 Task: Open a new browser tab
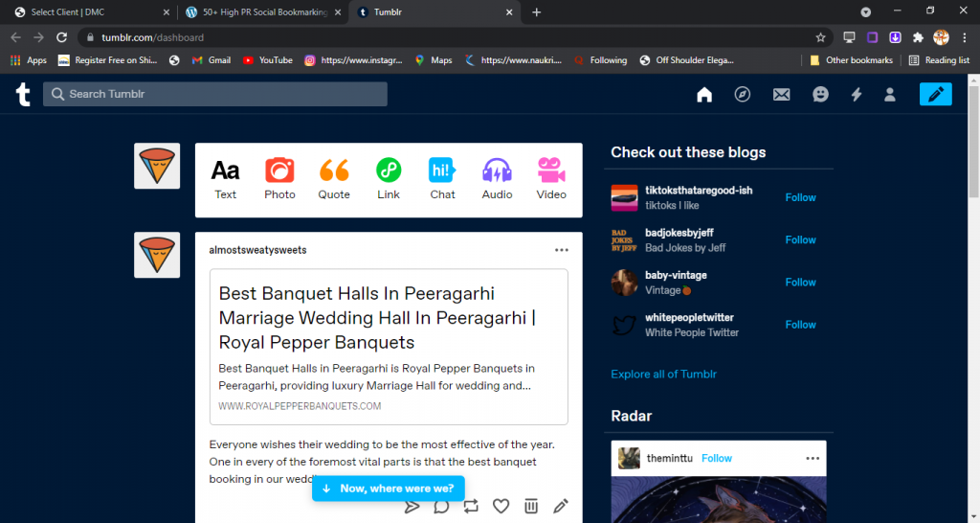[536, 11]
